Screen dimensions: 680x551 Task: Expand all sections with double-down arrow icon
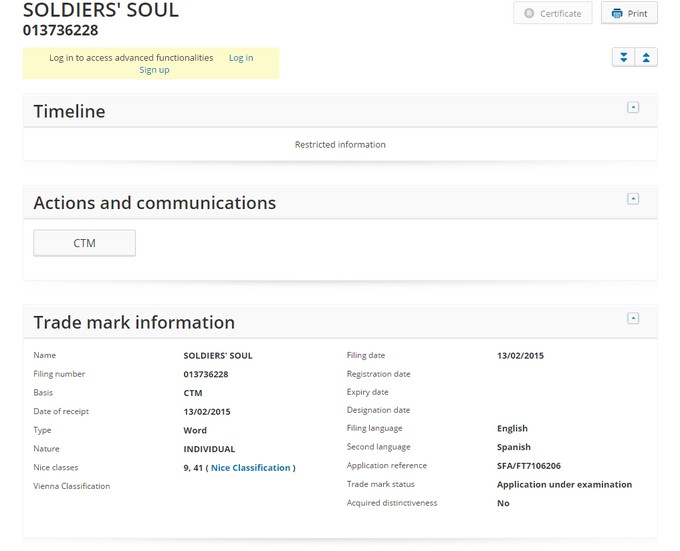pyautogui.click(x=624, y=57)
